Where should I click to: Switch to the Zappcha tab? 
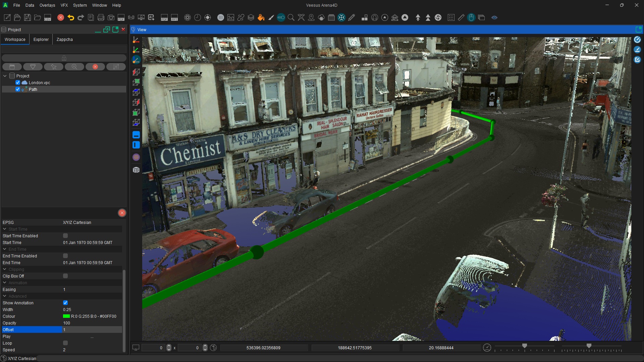tap(65, 40)
